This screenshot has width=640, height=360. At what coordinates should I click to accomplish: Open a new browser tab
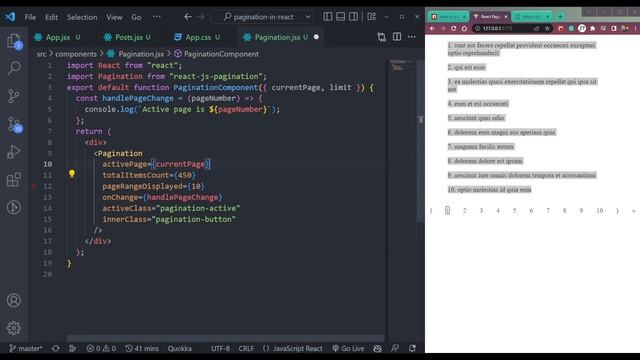pos(560,16)
